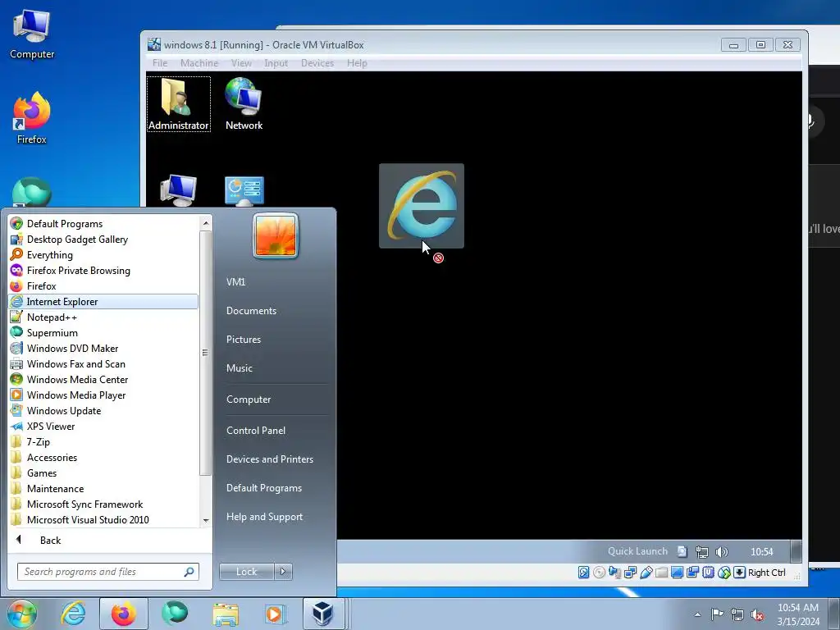Expand the Accessories folder
This screenshot has width=840, height=630.
point(103,457)
